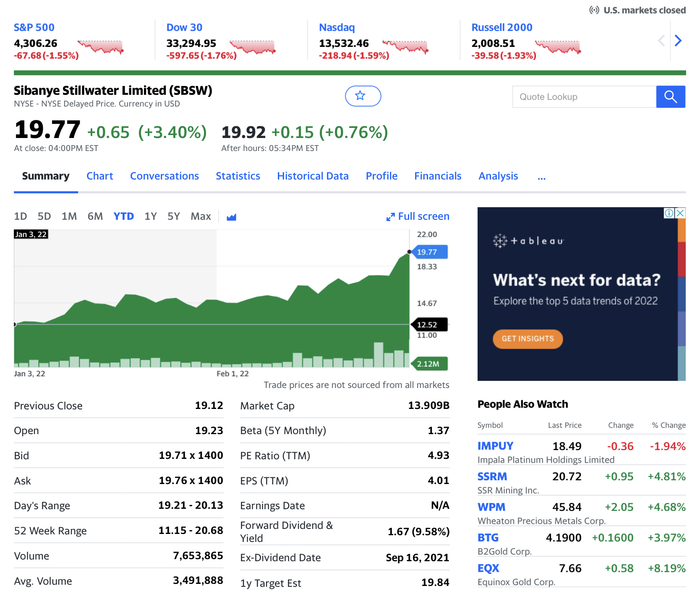Click the magnifier search button
The image size is (700, 604).
(671, 97)
